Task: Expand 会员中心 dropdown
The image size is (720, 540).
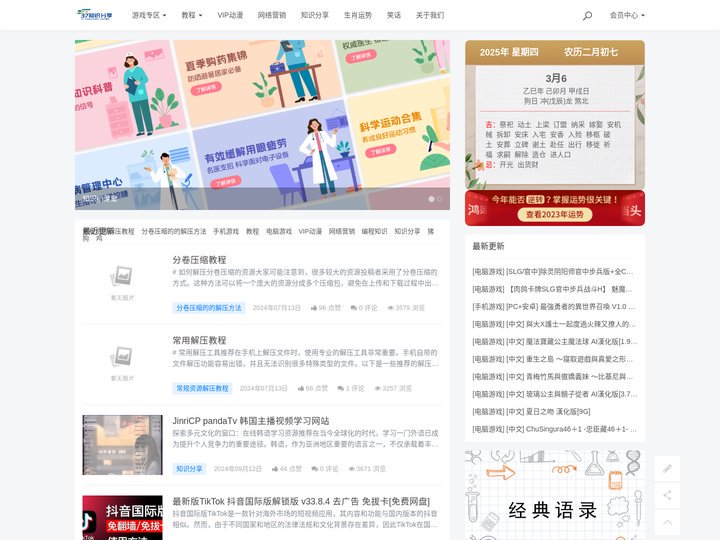Action: [x=627, y=15]
